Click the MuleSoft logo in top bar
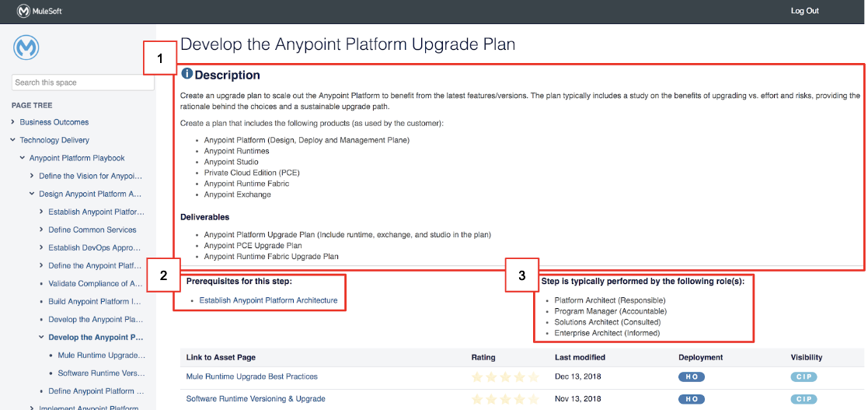The width and height of the screenshot is (868, 410). coord(39,11)
